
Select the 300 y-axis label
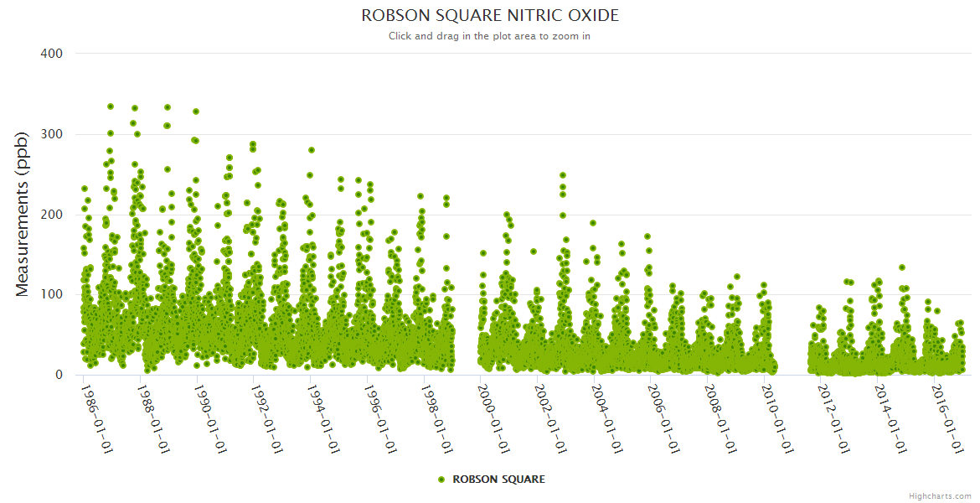52,134
